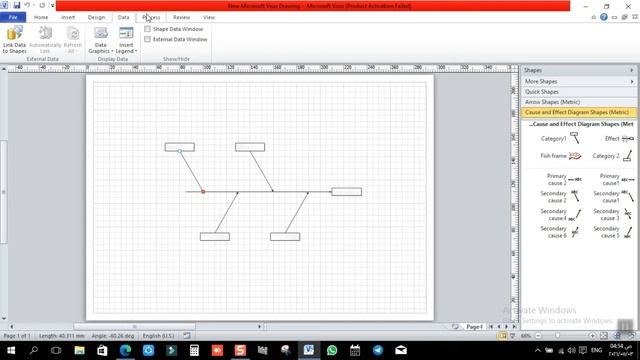
Task: Open the Insert Legend dropdown
Action: click(x=126, y=40)
